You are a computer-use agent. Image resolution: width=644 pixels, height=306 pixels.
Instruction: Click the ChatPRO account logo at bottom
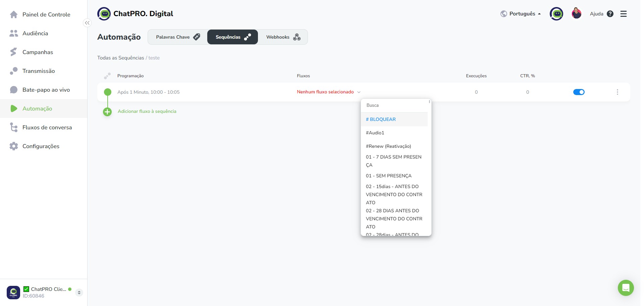pos(13,292)
